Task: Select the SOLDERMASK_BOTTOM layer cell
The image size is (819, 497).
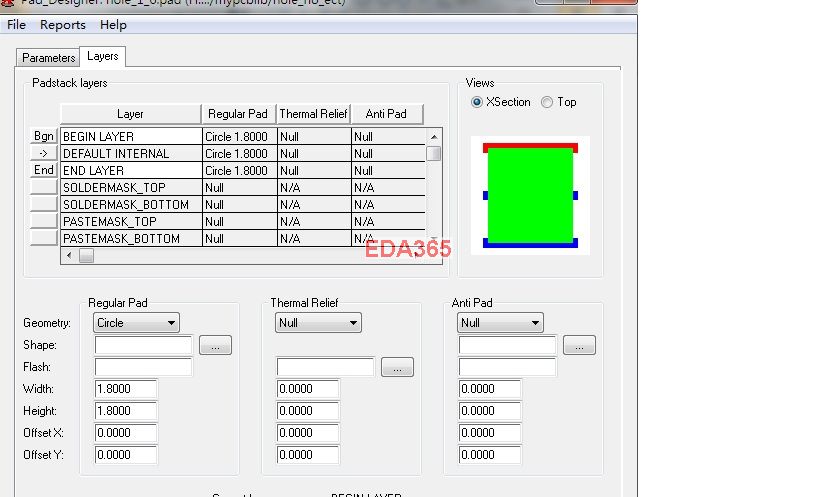Action: tap(131, 205)
